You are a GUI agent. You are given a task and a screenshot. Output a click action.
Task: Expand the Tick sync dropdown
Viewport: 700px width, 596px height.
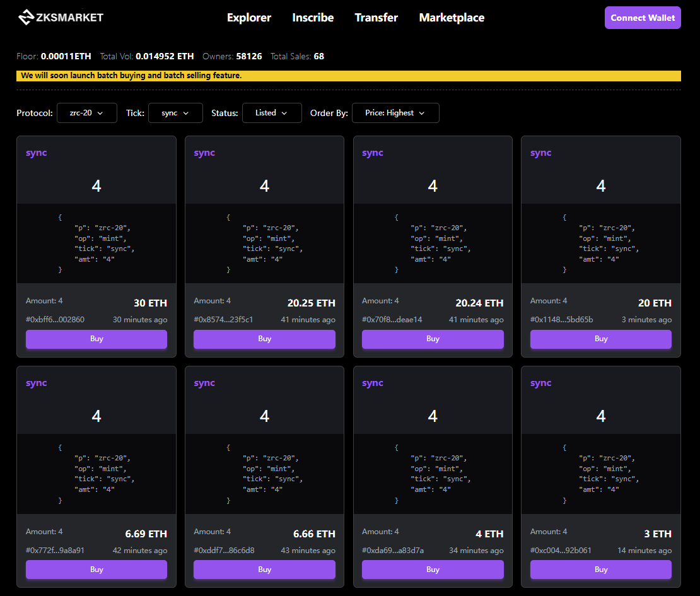pyautogui.click(x=175, y=113)
